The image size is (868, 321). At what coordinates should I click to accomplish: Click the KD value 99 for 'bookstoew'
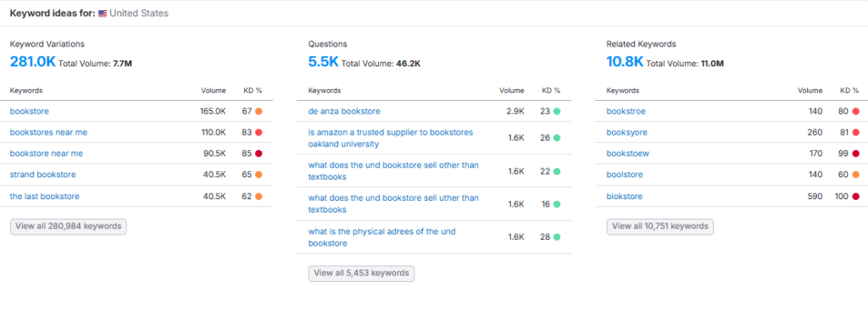[843, 153]
